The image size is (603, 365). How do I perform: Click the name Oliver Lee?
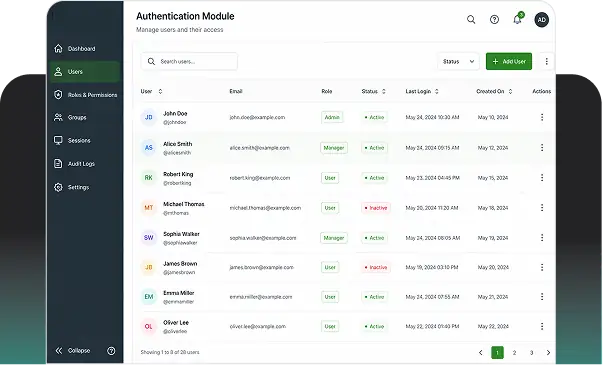point(176,323)
